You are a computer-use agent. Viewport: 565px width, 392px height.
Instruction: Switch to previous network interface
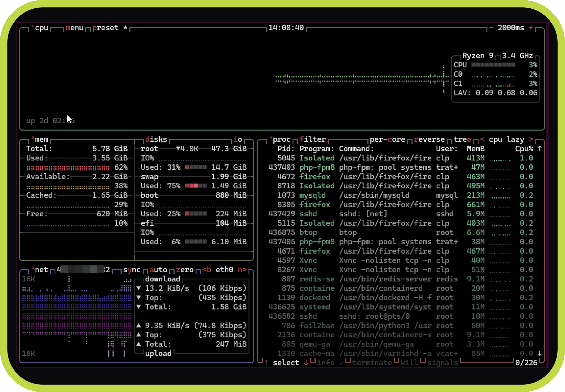(x=207, y=270)
